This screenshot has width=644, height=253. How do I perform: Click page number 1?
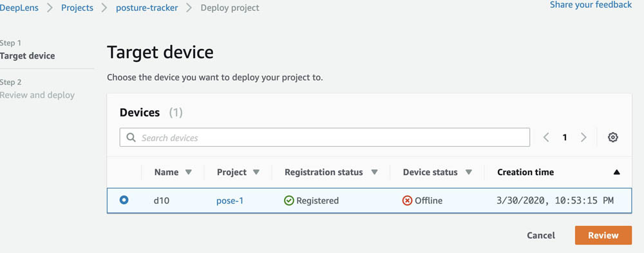coord(565,138)
